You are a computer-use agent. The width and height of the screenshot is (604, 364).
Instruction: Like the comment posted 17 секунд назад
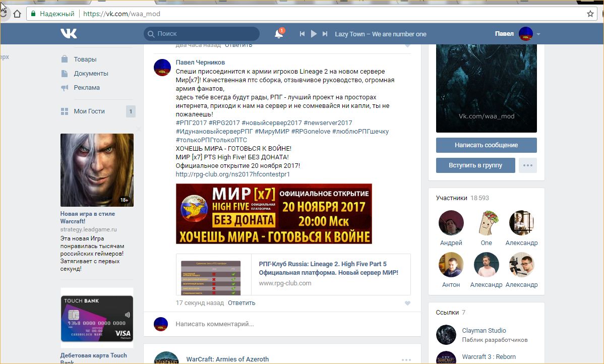[407, 303]
